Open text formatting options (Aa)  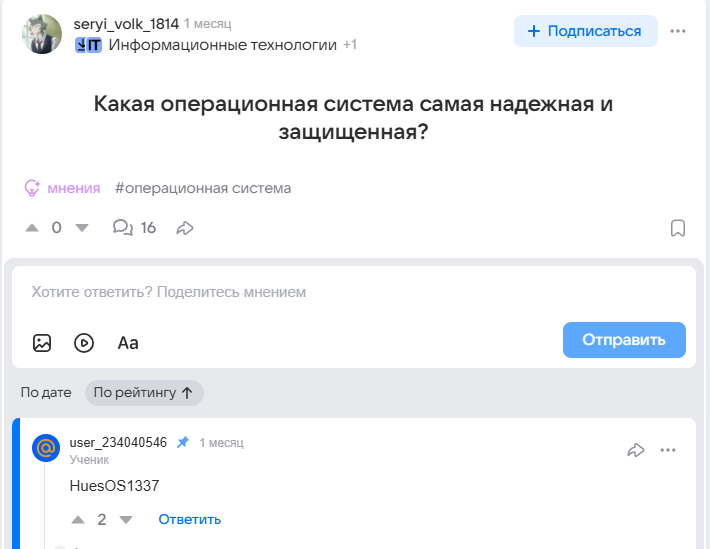(128, 343)
